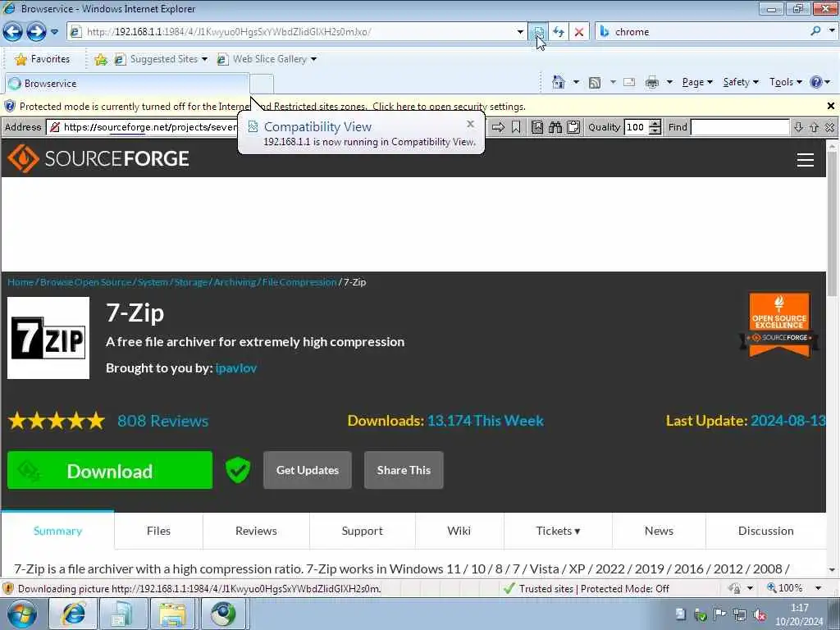Image resolution: width=840 pixels, height=630 pixels.
Task: Expand the Home button dropdown arrow
Action: [576, 82]
